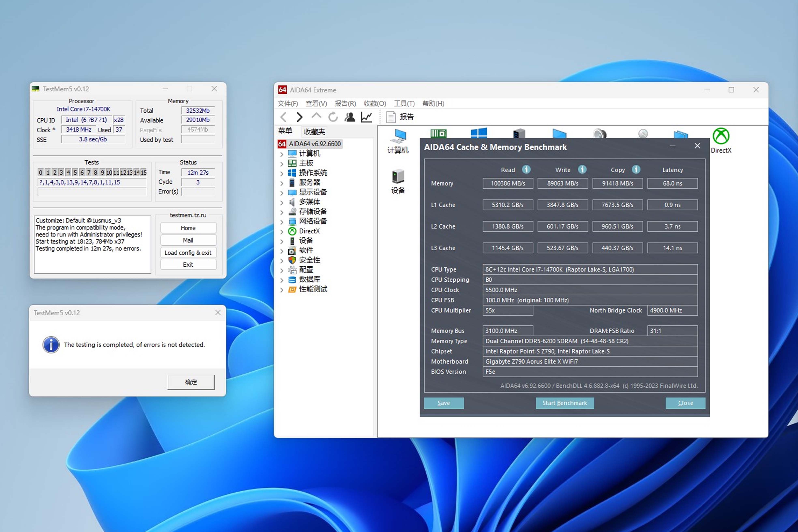
Task: Open the 文件(F) menu
Action: (x=288, y=103)
